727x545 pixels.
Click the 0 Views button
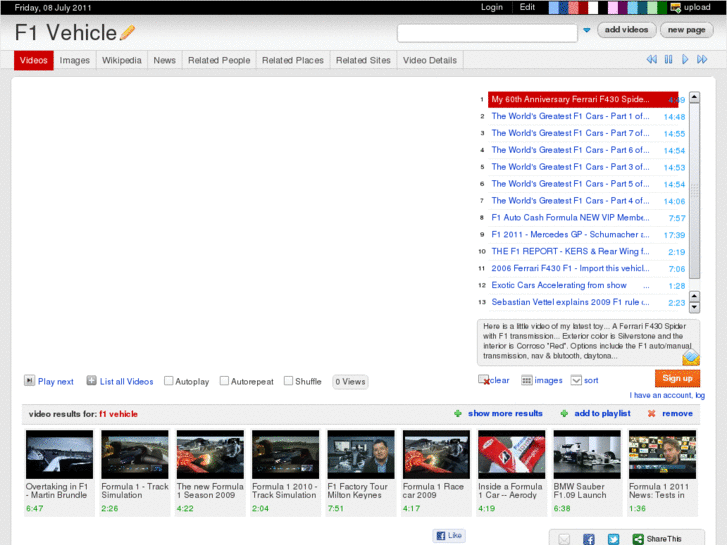coord(350,382)
